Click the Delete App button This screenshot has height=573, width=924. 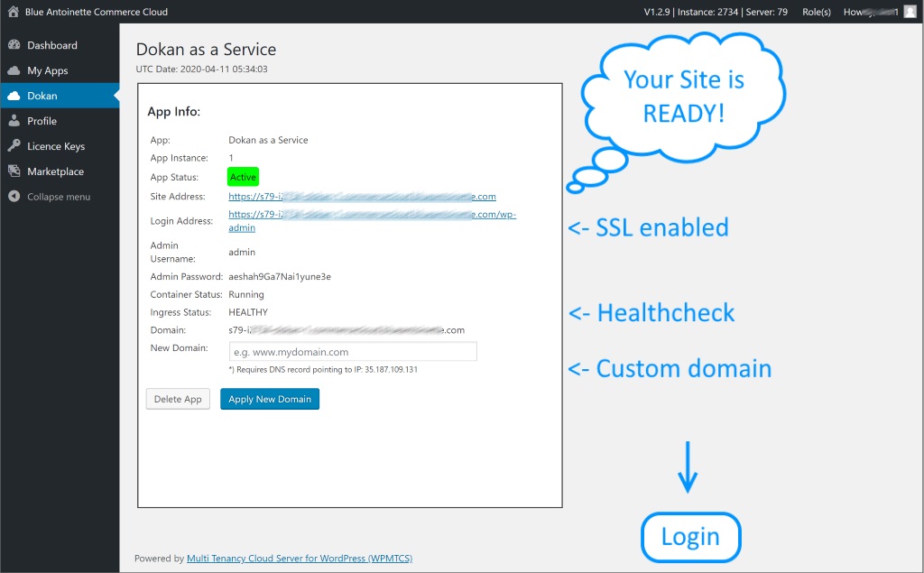click(x=178, y=399)
